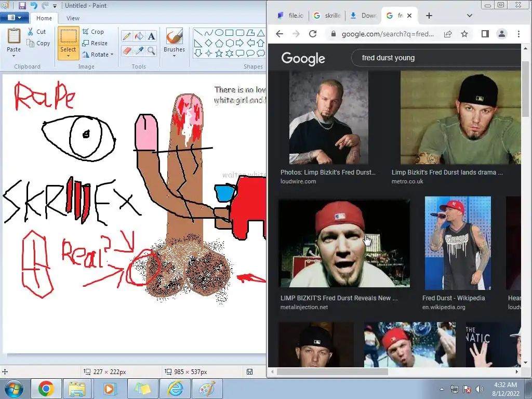Expand the Brushes dropdown arrow

tap(175, 56)
